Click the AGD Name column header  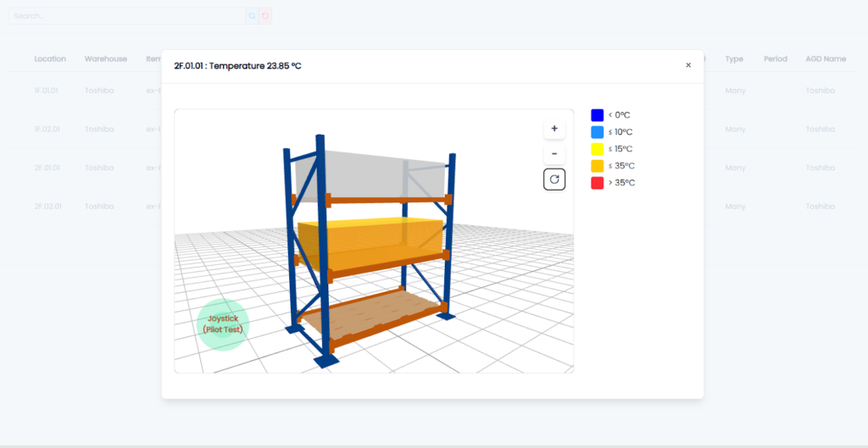coord(826,59)
